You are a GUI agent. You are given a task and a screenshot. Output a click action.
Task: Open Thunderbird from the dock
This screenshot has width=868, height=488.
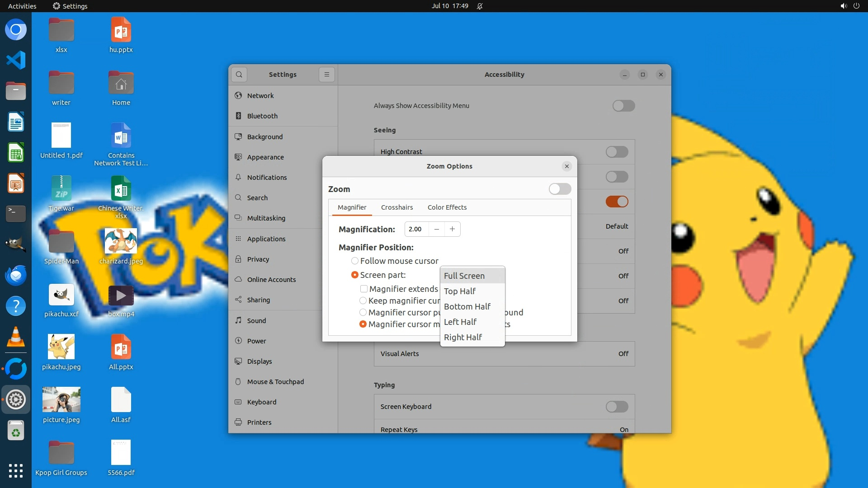coord(16,275)
